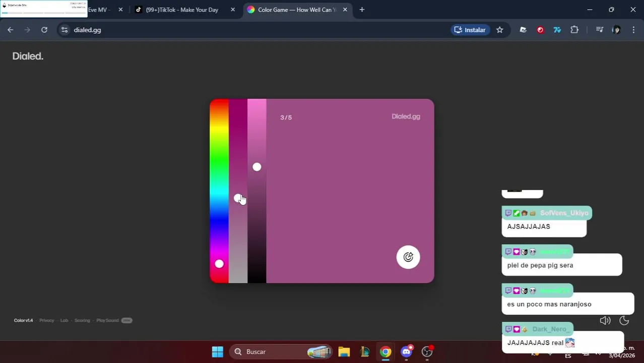Close the TikTok tab
This screenshot has width=644, height=363.
tap(233, 10)
